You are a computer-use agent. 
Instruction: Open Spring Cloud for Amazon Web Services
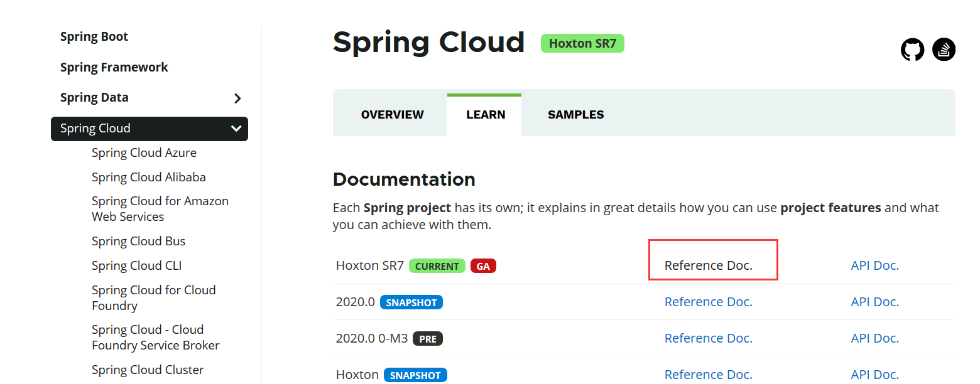160,208
